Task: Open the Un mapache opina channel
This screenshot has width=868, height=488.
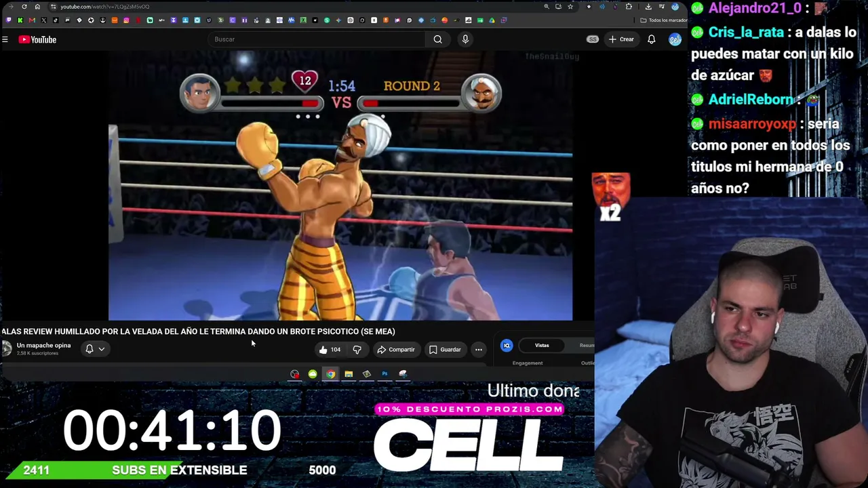Action: tap(43, 346)
